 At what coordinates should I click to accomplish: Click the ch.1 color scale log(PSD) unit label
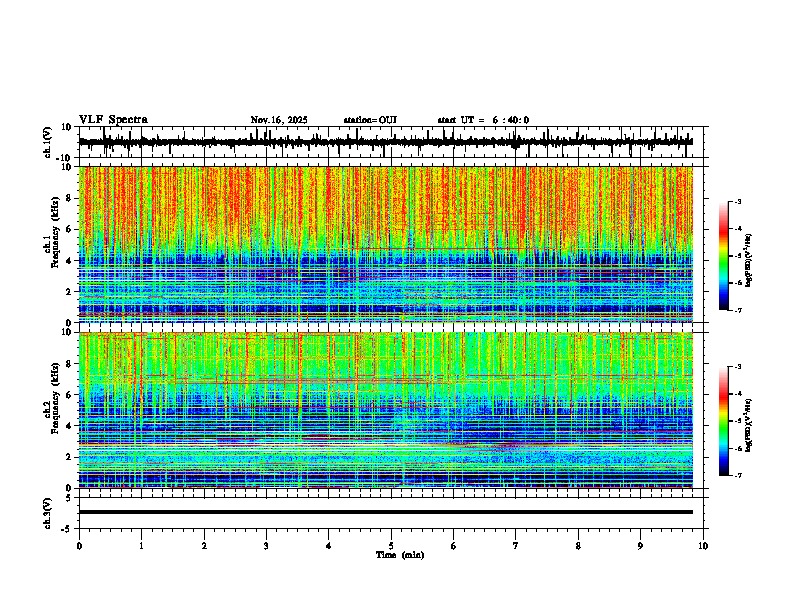point(749,261)
